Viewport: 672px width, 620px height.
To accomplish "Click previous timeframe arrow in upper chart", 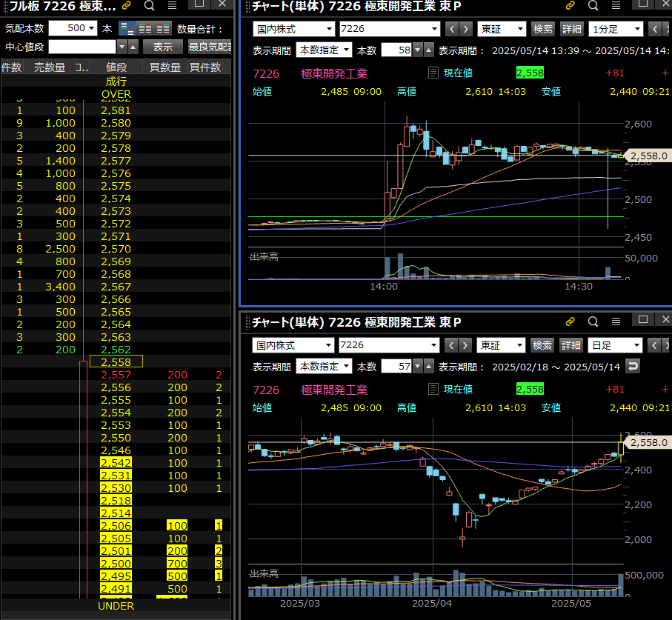I will tap(655, 29).
